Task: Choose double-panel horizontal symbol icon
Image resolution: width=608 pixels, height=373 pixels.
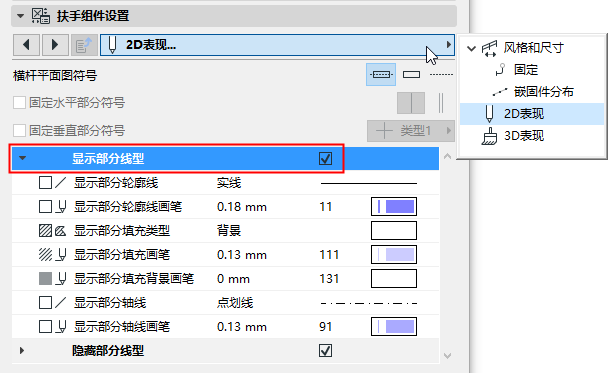Action: click(x=411, y=103)
